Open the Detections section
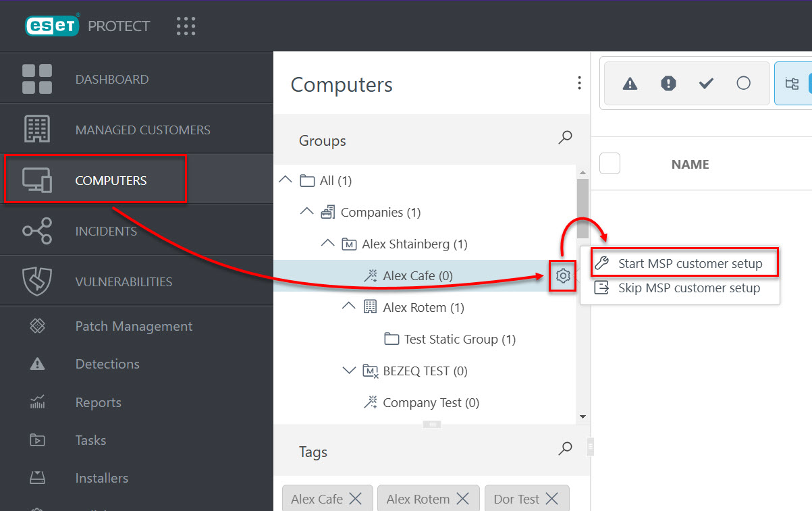812x511 pixels. 107,364
